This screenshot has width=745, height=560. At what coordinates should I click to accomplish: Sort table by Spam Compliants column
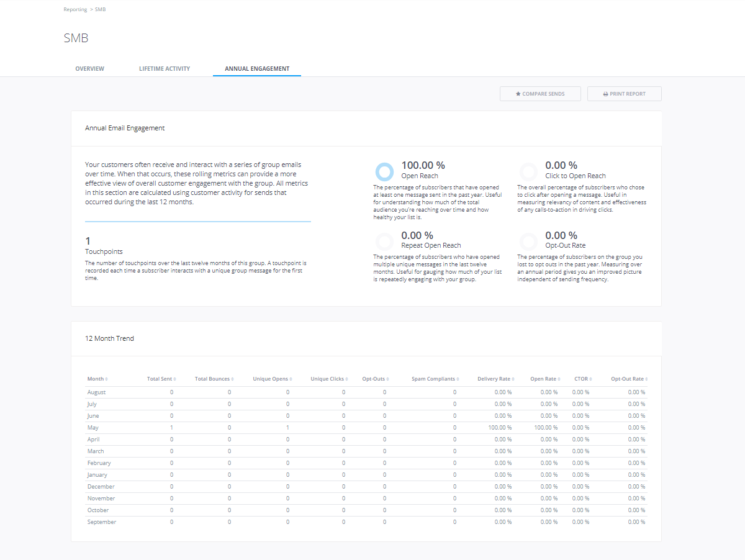[436, 379]
